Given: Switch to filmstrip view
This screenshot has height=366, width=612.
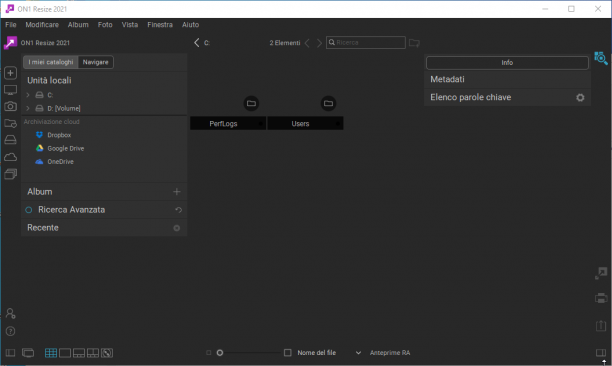Looking at the screenshot, I should pyautogui.click(x=79, y=353).
